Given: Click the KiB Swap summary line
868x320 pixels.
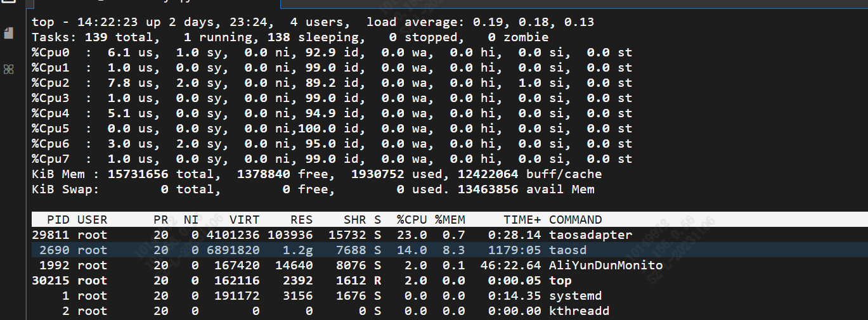Looking at the screenshot, I should [x=313, y=189].
